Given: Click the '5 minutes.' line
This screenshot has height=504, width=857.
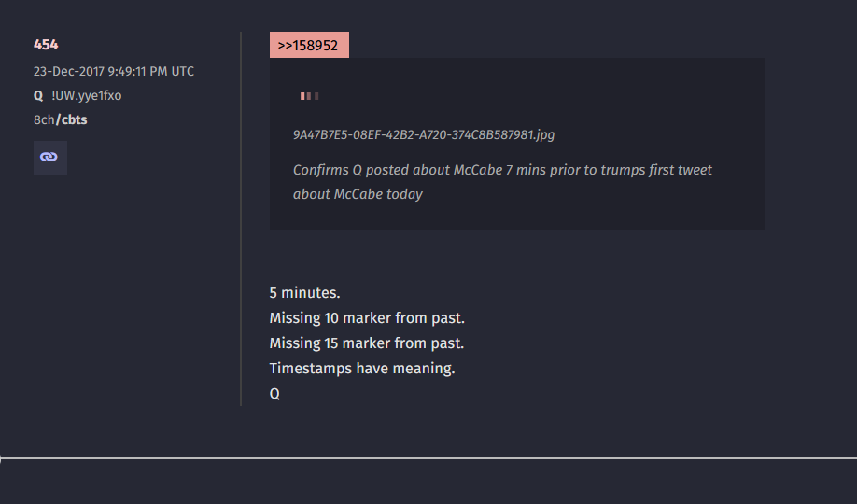Looking at the screenshot, I should 304,293.
